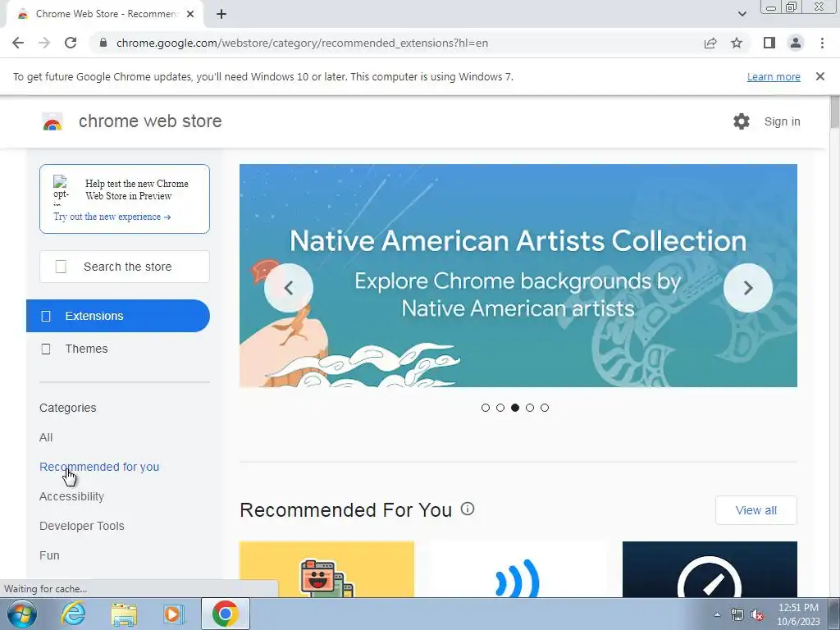Image resolution: width=840 pixels, height=630 pixels.
Task: Select the Themes section
Action: pos(86,349)
